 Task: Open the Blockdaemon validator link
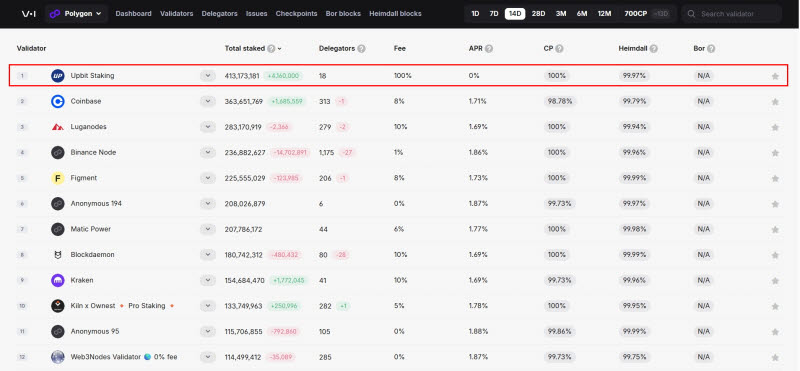[x=92, y=255]
